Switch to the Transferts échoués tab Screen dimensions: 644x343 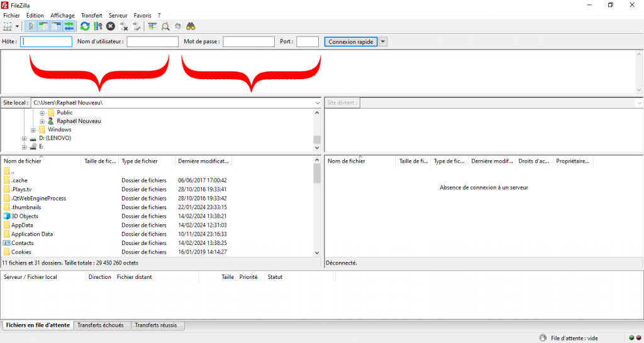[x=102, y=325]
